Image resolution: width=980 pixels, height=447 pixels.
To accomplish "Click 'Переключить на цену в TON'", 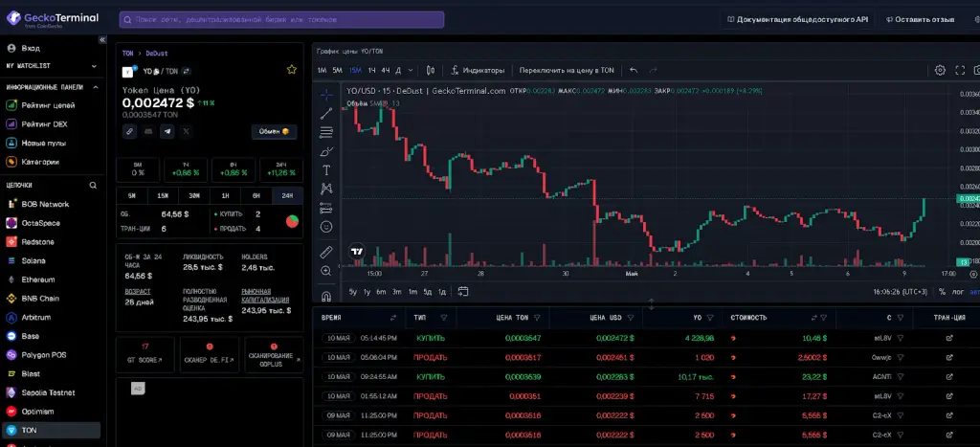I will click(x=567, y=70).
